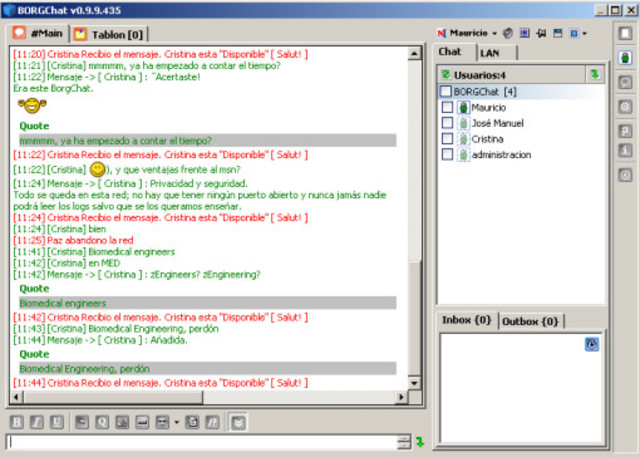640x457 pixels.
Task: Click the chat horizontal scrollbar thumb
Action: tap(113, 397)
